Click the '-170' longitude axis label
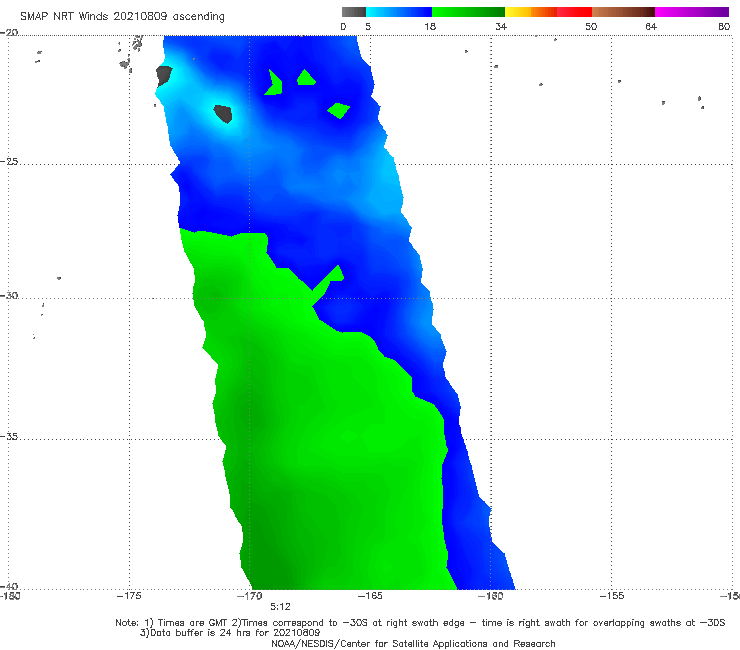740x650 pixels. point(249,596)
